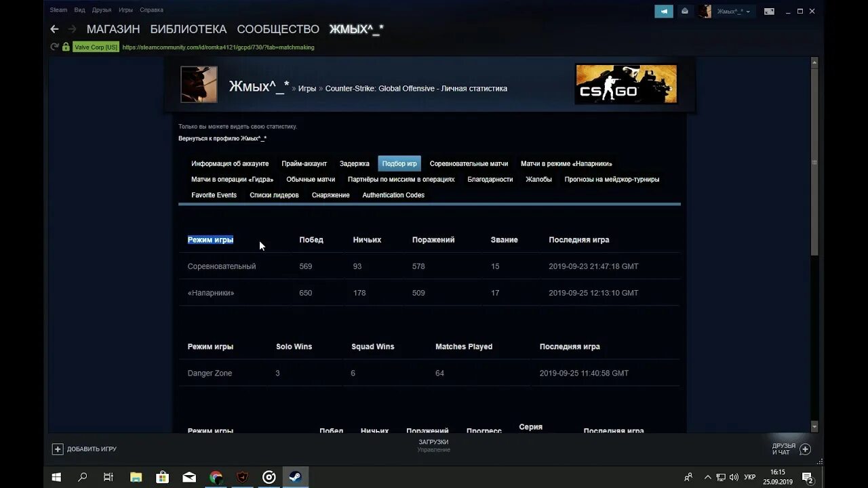
Task: Return to profile via Вернуться к профилю link
Action: pos(222,138)
